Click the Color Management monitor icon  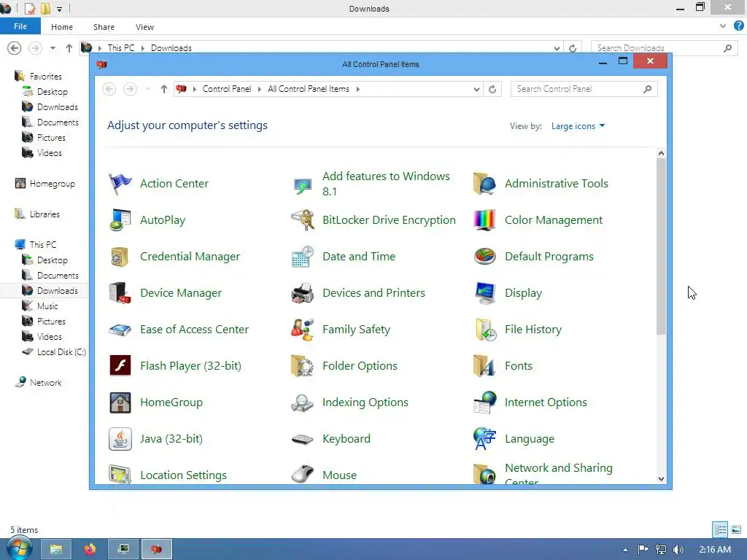tap(485, 220)
